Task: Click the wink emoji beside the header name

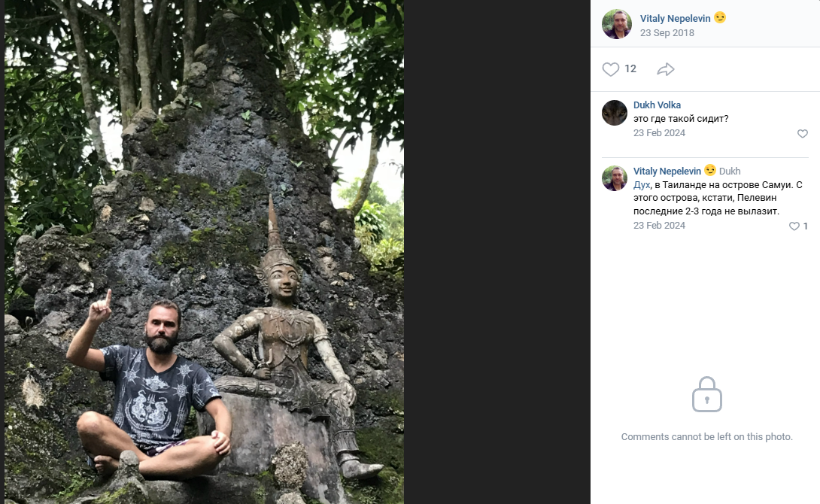Action: point(720,18)
